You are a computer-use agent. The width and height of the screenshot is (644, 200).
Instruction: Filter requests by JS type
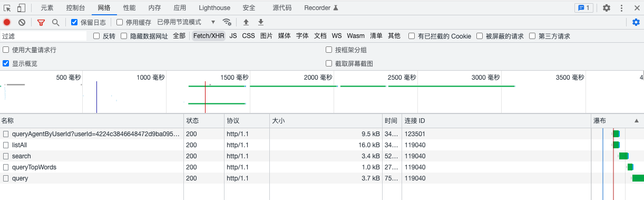(233, 36)
